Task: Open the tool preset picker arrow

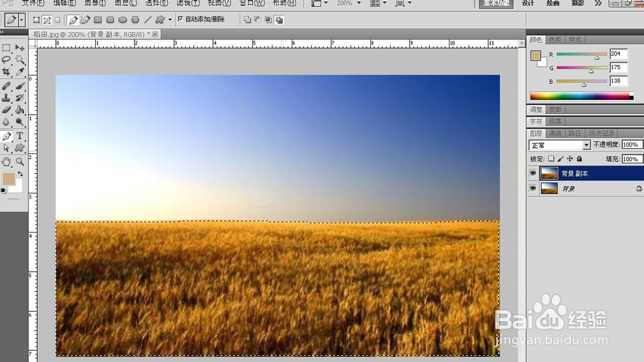Action: [22, 20]
